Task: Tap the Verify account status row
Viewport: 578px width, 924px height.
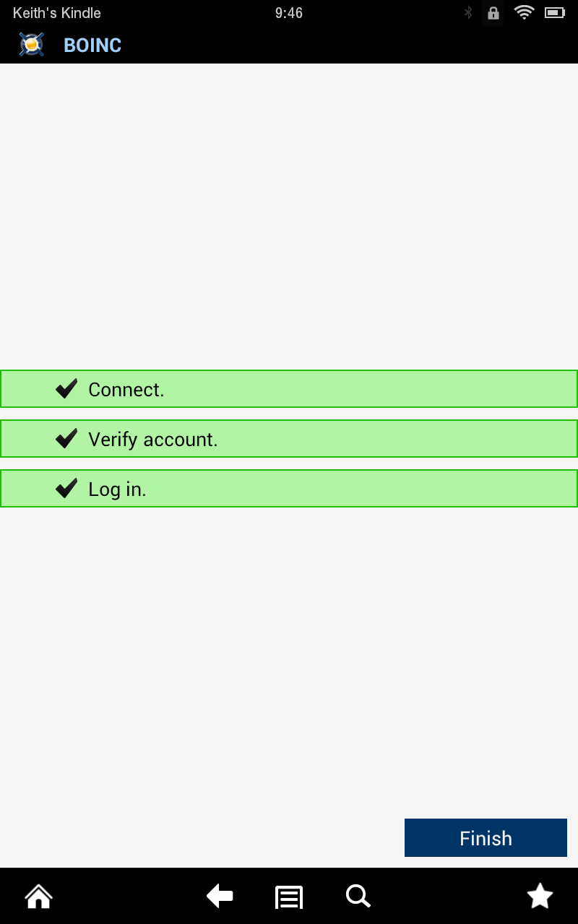Action: pos(289,438)
